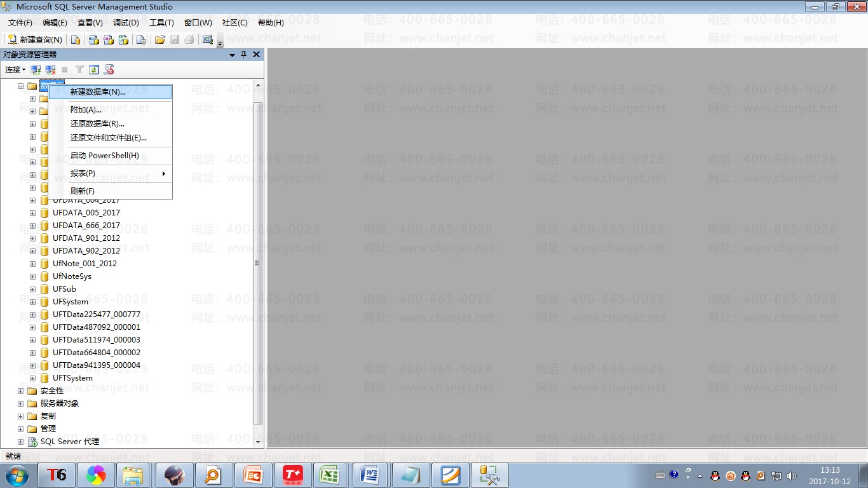
Task: Start an Analysis Services XMLA query
Action: click(124, 39)
